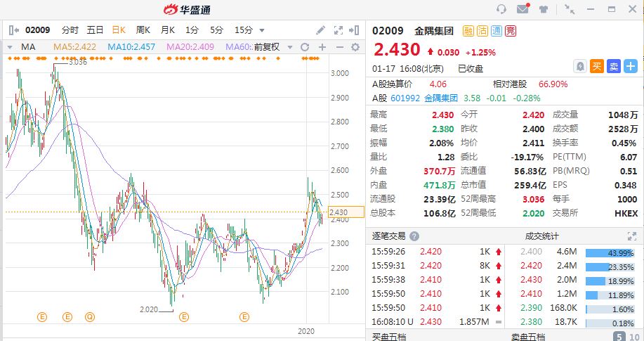Click the 02009 stock code in chart toolbar
Image resolution: width=644 pixels, height=341 pixels.
click(37, 30)
